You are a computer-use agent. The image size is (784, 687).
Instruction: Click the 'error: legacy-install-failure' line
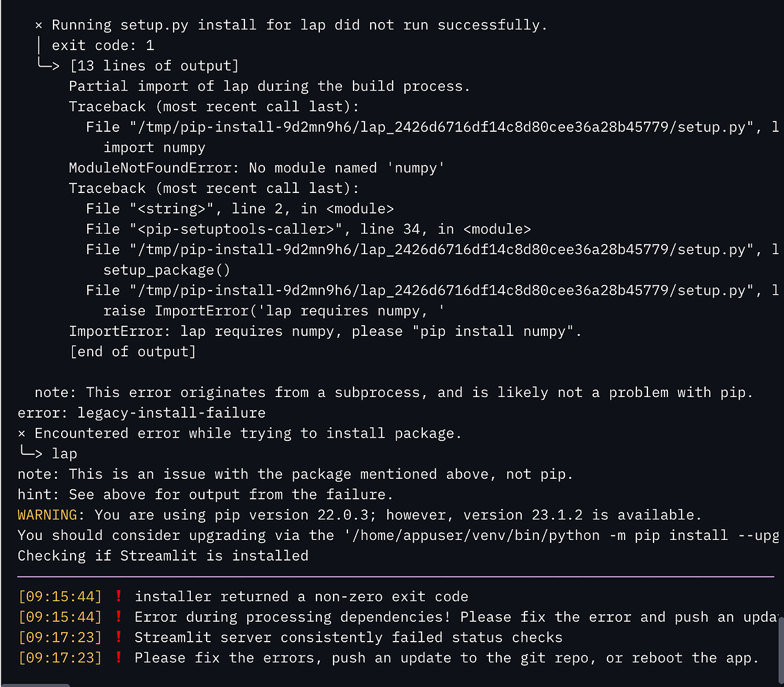141,413
